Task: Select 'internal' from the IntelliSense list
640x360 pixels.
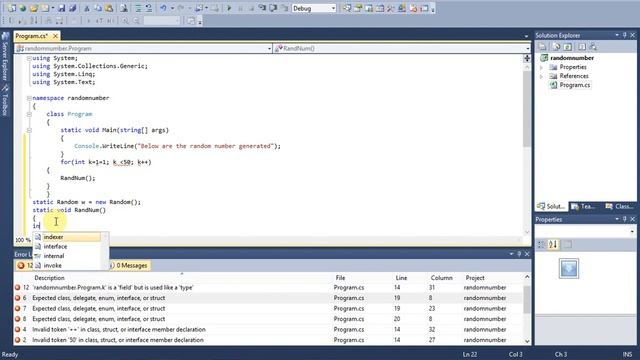Action: pos(67,256)
